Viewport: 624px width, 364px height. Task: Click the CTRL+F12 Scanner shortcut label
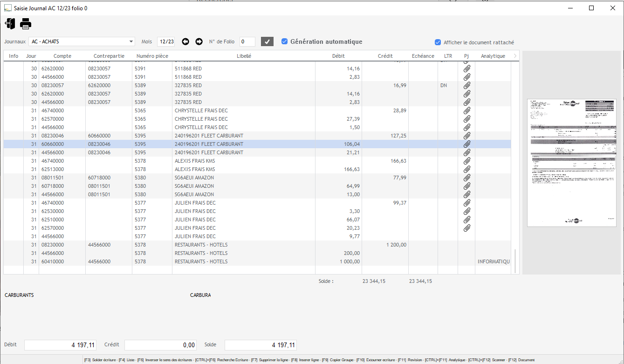487,360
